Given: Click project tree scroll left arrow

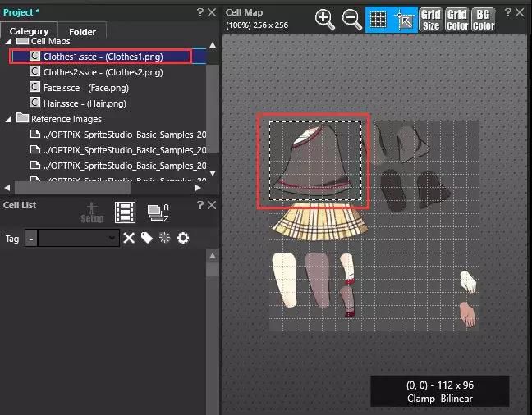Looking at the screenshot, I should (7, 188).
